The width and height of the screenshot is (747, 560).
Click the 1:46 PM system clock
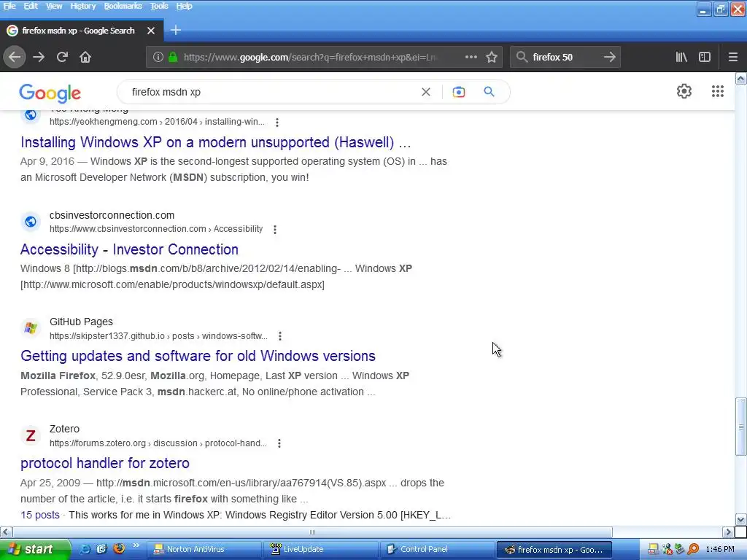click(x=720, y=549)
